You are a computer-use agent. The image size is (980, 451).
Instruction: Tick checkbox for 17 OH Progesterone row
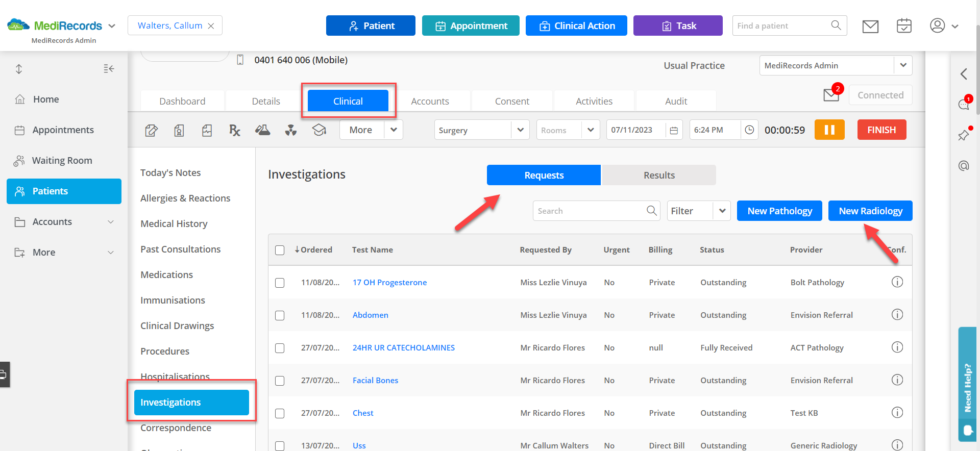(x=280, y=283)
